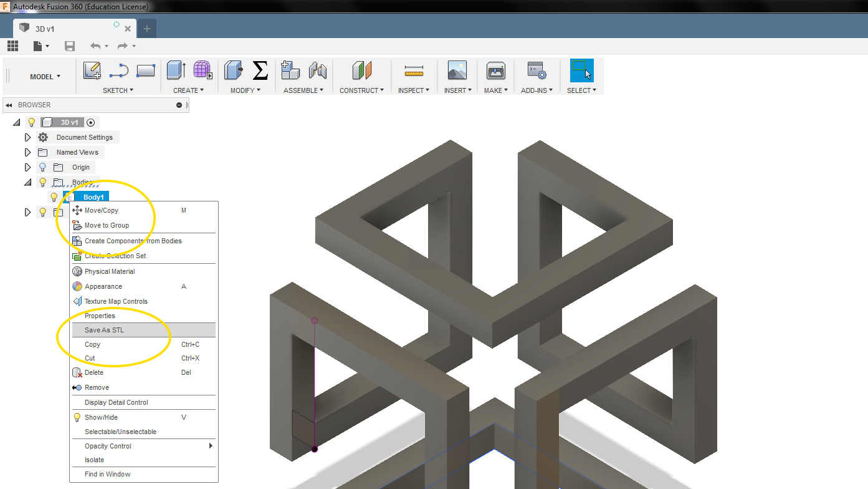Expand the Origin tree node
This screenshot has height=489, width=868.
coord(27,167)
